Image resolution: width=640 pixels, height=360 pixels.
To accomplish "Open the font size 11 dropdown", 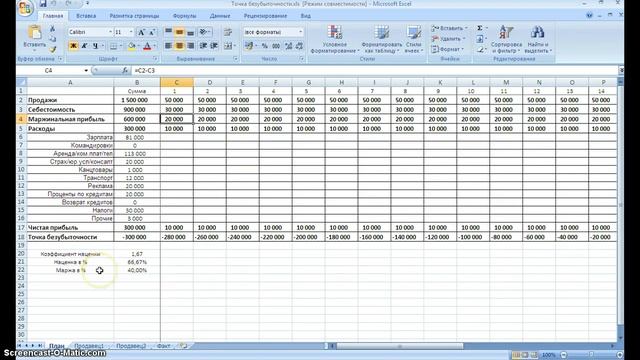I will (x=131, y=32).
